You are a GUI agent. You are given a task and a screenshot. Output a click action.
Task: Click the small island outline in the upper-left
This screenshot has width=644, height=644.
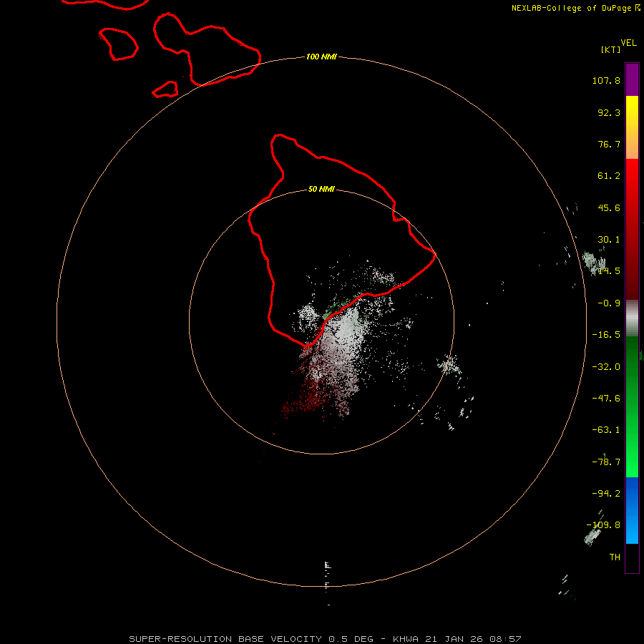(118, 44)
